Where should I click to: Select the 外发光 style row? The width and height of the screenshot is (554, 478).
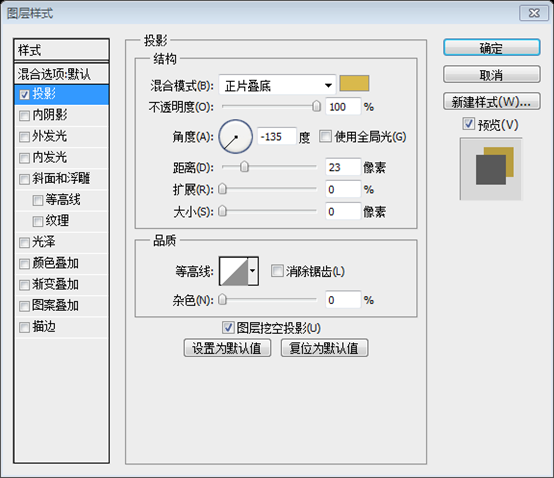[61, 137]
